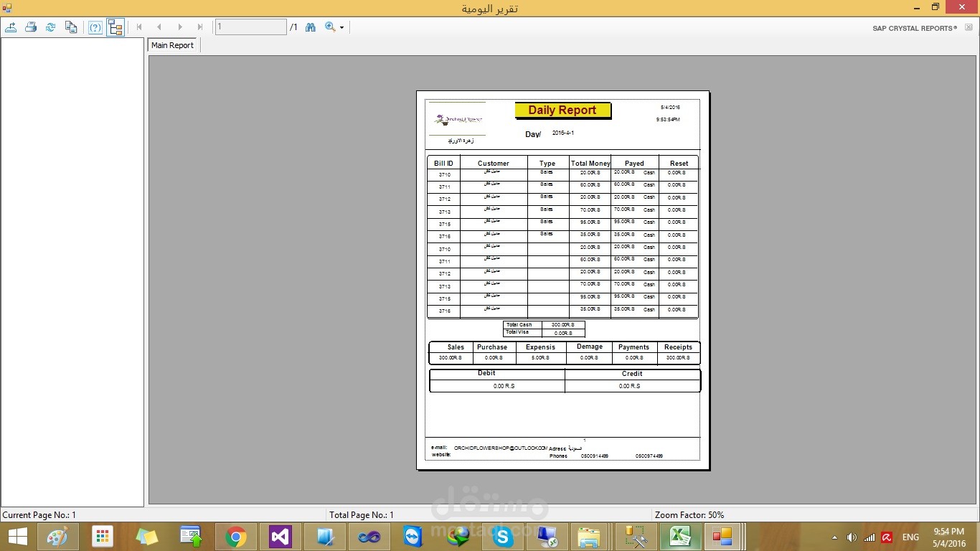980x551 pixels.
Task: Open the Windows Start button
Action: point(17,537)
